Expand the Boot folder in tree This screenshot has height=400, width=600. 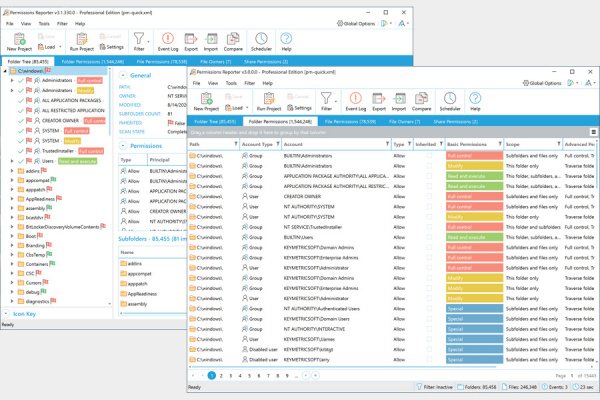[12, 236]
